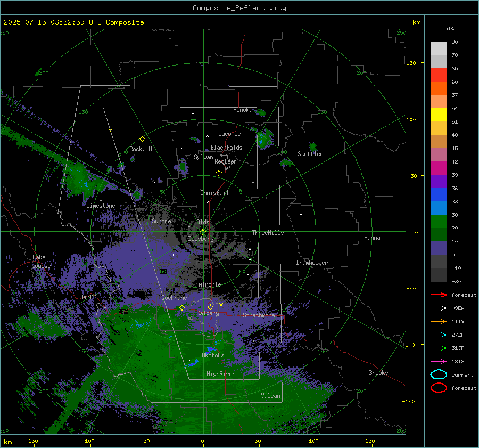Click the Calgary city label
The width and height of the screenshot is (479, 448).
(x=208, y=313)
